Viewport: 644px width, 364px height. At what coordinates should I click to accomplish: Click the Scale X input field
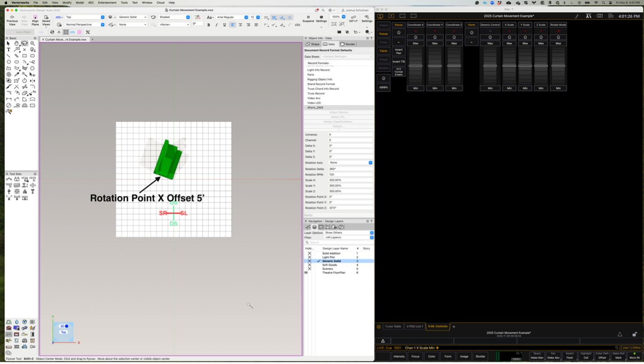(350, 180)
